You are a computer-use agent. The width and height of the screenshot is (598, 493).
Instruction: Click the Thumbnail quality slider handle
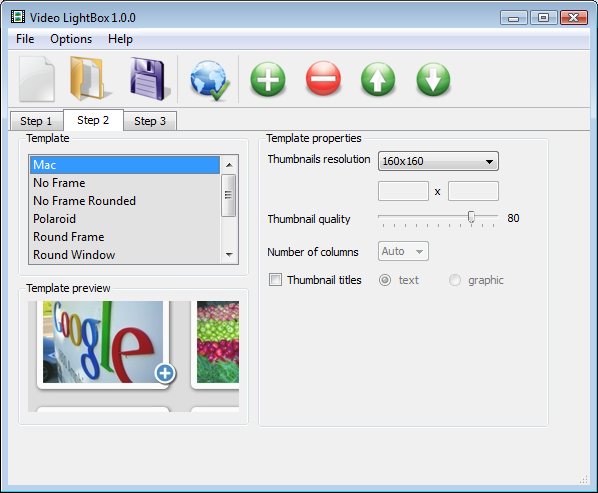pyautogui.click(x=471, y=217)
